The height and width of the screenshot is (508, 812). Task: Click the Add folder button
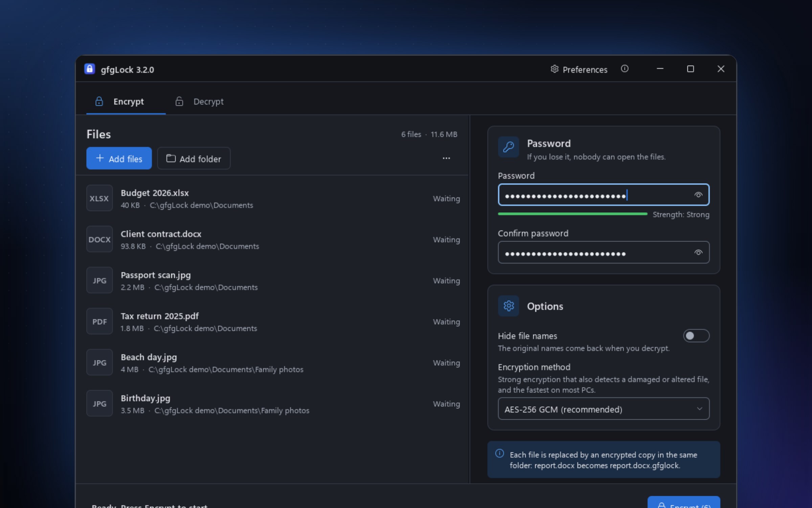(194, 158)
